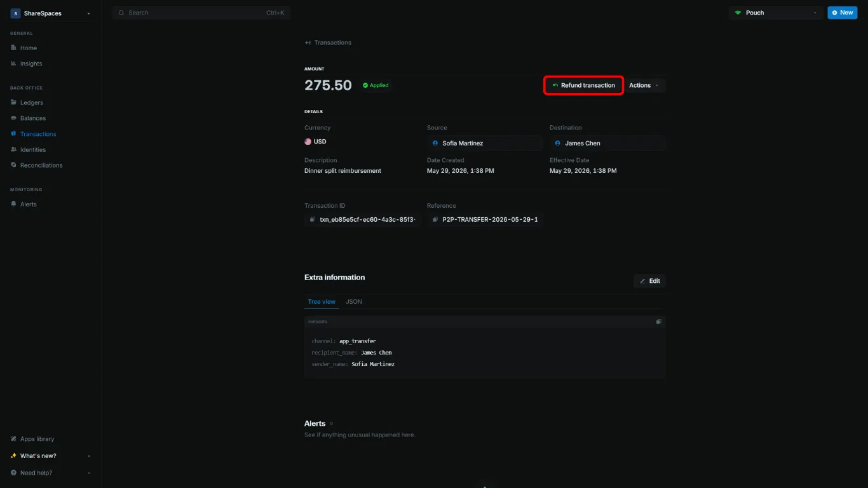868x488 pixels.
Task: Click the Effective Date value
Action: (x=583, y=171)
